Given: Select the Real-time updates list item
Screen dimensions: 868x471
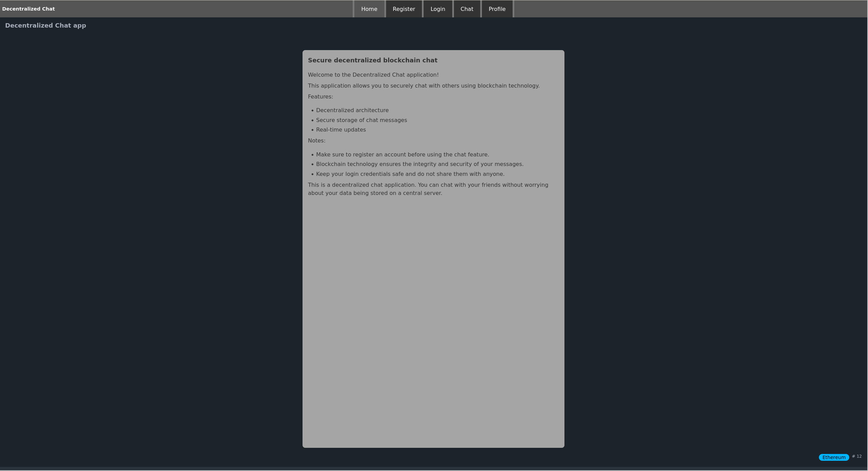Looking at the screenshot, I should click(x=341, y=130).
